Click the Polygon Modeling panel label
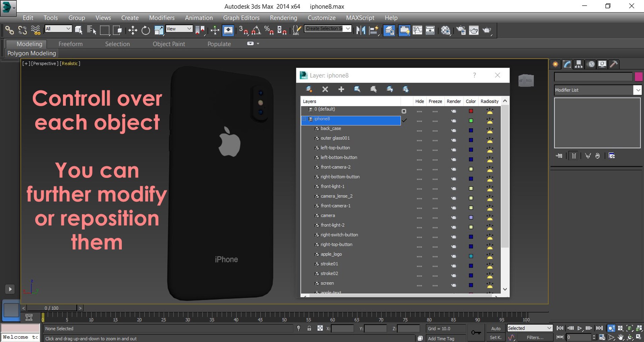The image size is (644, 342). tap(32, 53)
